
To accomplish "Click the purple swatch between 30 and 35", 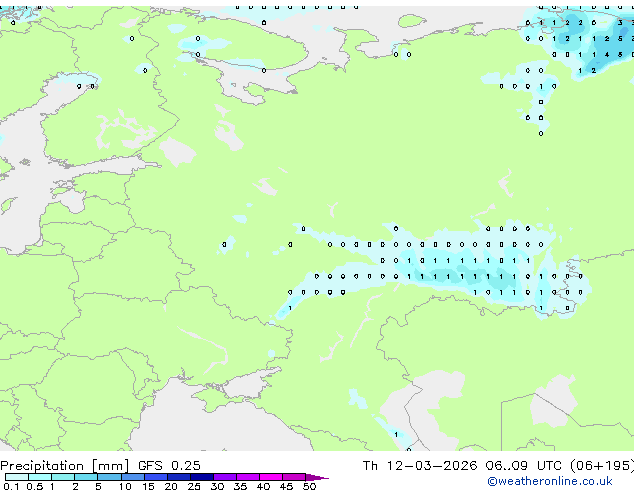I will (225, 477).
